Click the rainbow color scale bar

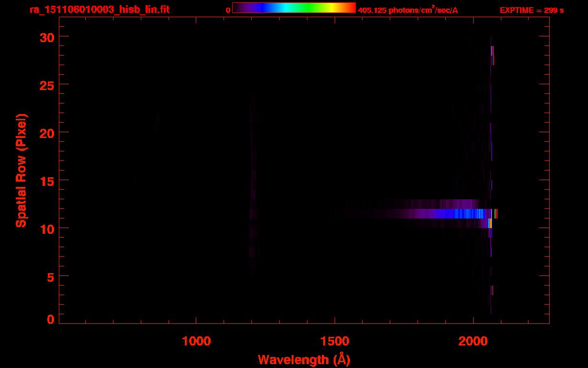[x=294, y=8]
